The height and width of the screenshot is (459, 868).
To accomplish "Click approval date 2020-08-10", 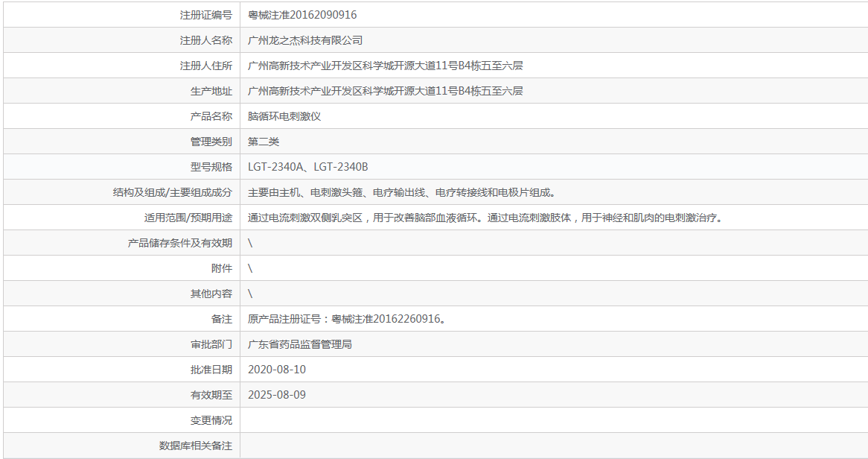I will coord(277,370).
